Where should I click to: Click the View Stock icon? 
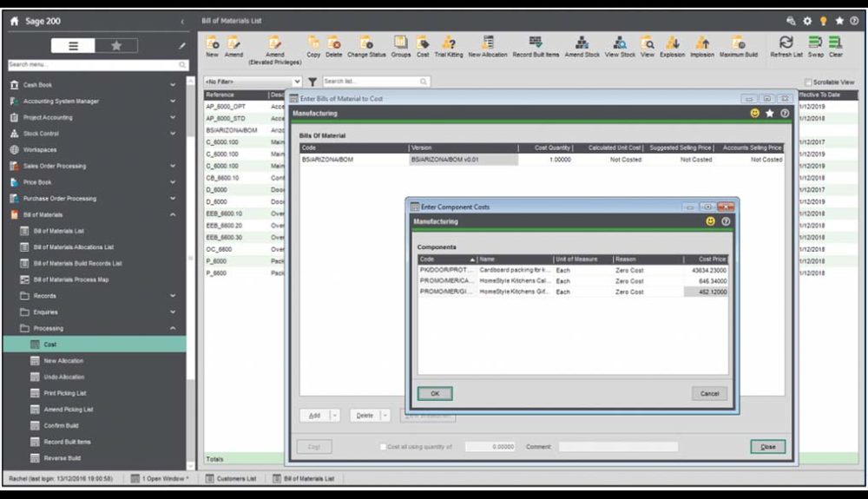tap(620, 47)
